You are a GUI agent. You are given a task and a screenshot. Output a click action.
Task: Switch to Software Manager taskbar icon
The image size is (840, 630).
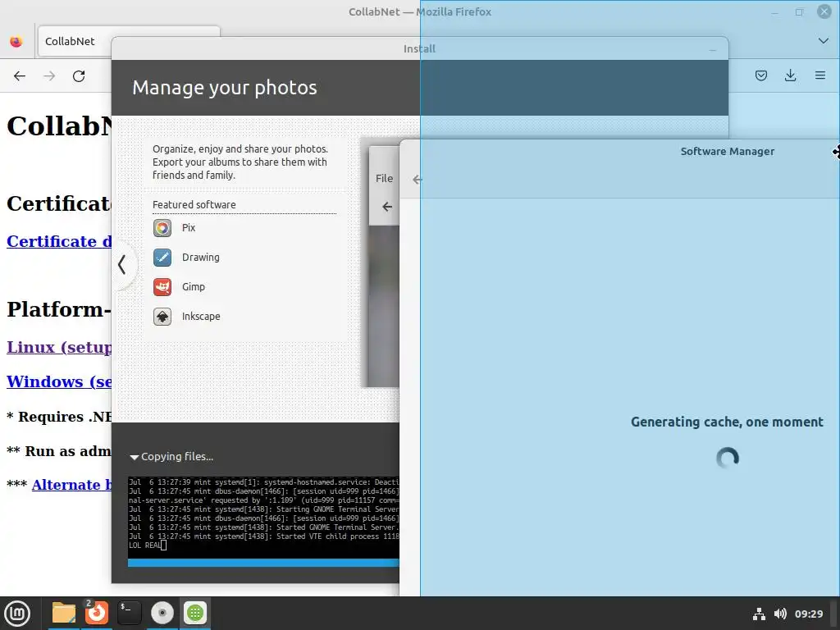click(195, 613)
